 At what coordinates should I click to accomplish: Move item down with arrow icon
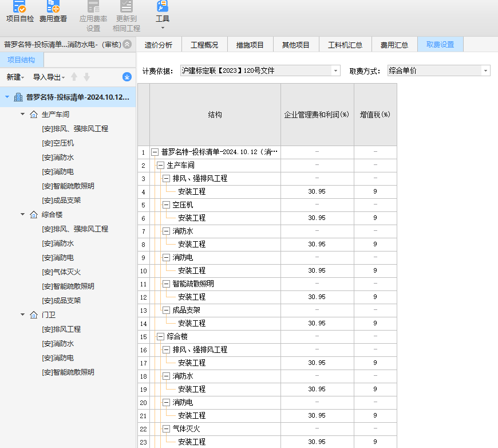click(86, 77)
